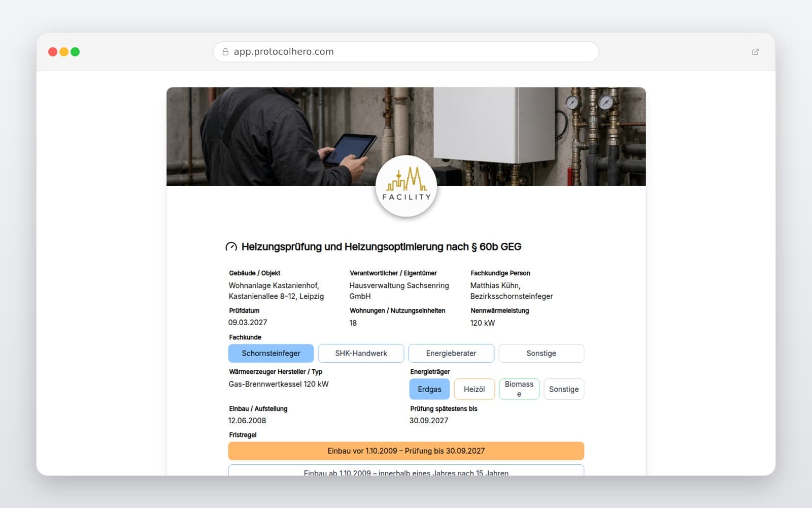Select Fristregel Einbau ab 1.10.2009
The width and height of the screenshot is (812, 508).
(406, 470)
